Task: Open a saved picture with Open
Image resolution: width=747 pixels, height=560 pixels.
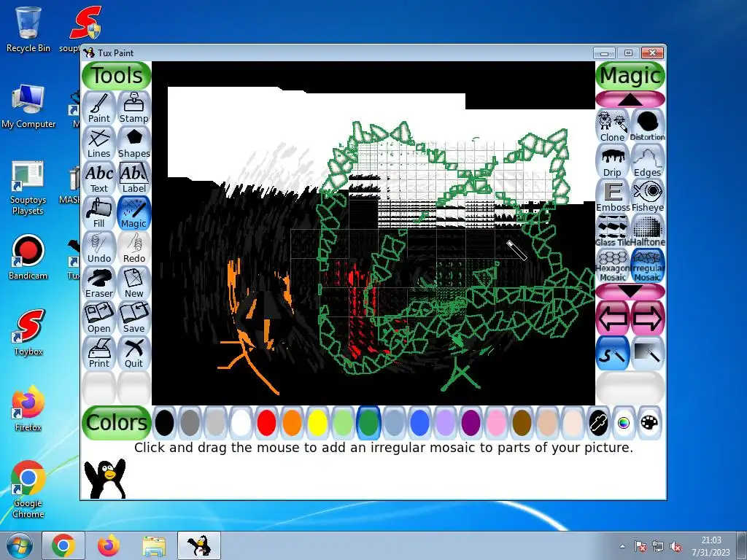Action: (x=99, y=318)
